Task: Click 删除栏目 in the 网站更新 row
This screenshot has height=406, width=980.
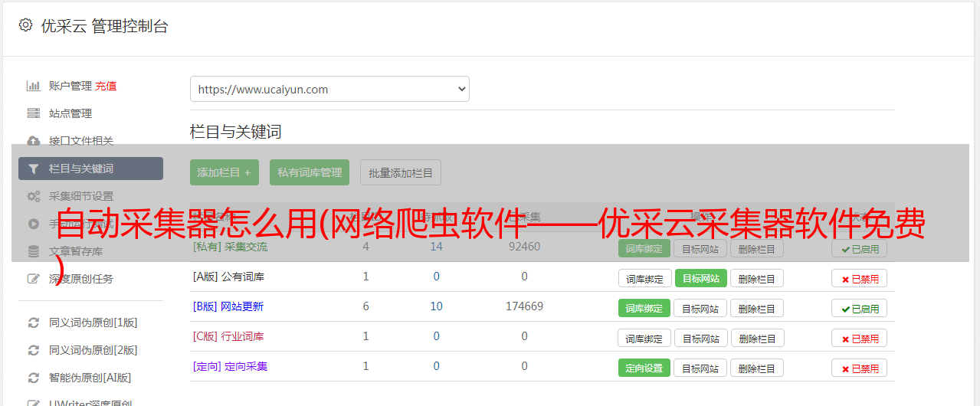Action: tap(757, 308)
